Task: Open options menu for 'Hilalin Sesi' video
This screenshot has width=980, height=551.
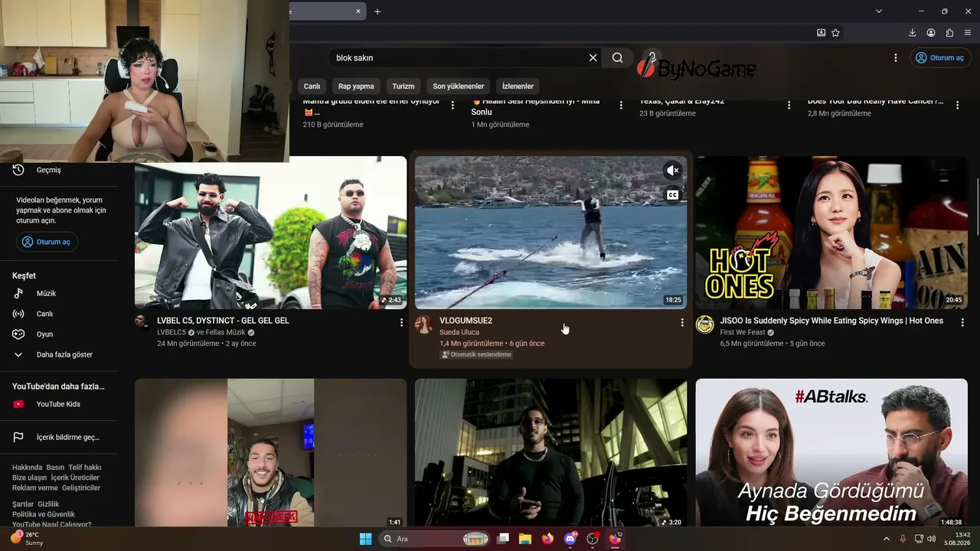Action: (621, 106)
